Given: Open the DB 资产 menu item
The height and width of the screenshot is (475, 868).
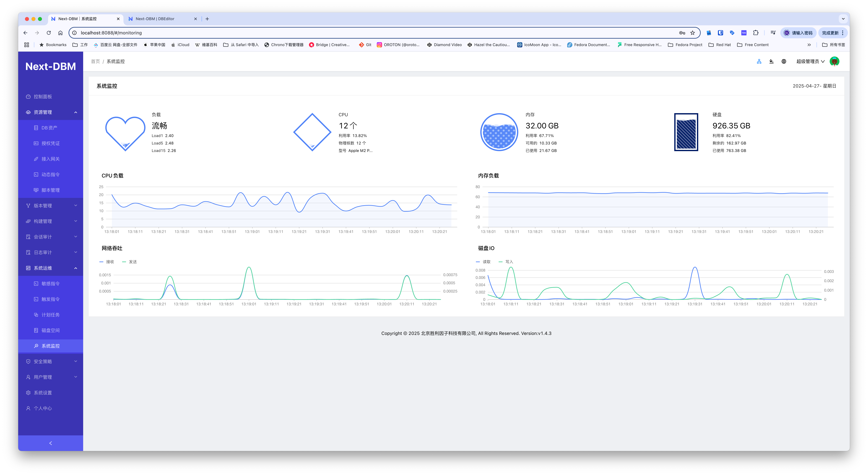Looking at the screenshot, I should 49,128.
